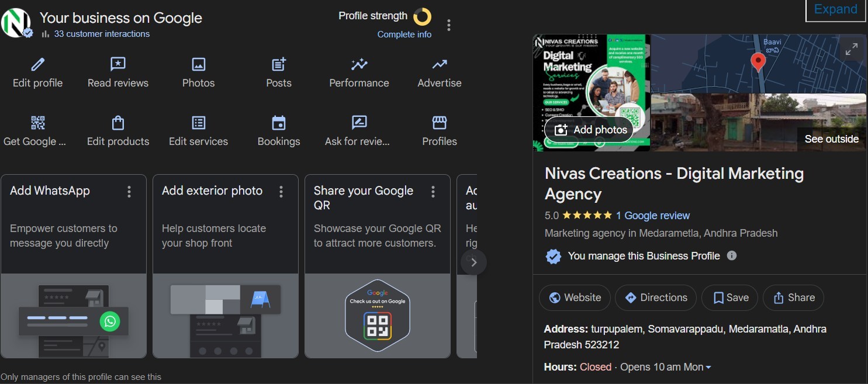Open the Read reviews flag icon
Viewport: 868px width, 384px height.
(117, 64)
